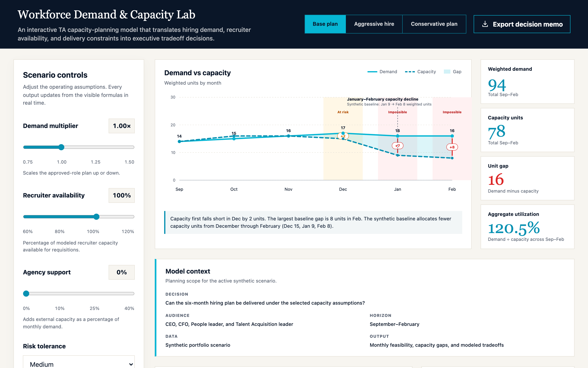Image resolution: width=588 pixels, height=368 pixels.
Task: Click the 1.50 tick on Demand multiplier
Action: pos(129,162)
